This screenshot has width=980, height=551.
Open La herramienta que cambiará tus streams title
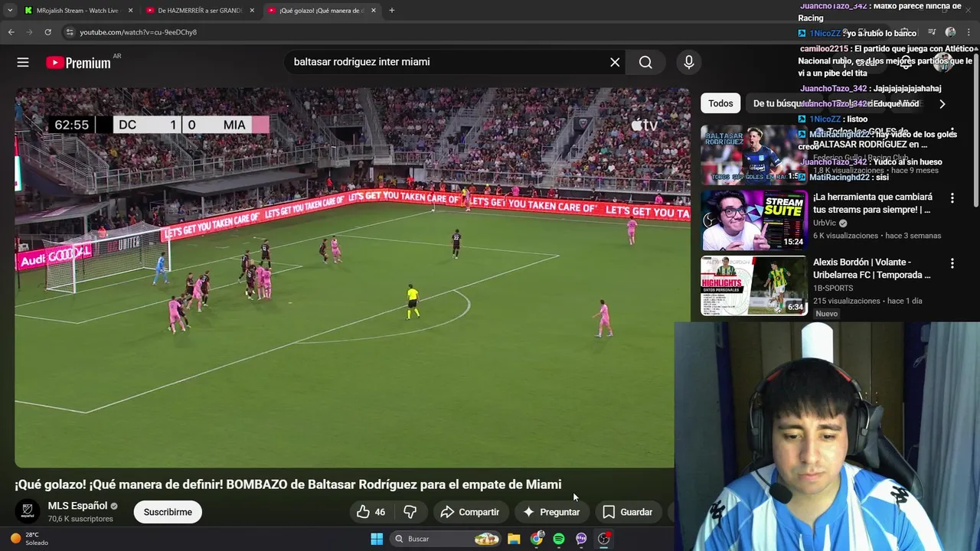872,203
